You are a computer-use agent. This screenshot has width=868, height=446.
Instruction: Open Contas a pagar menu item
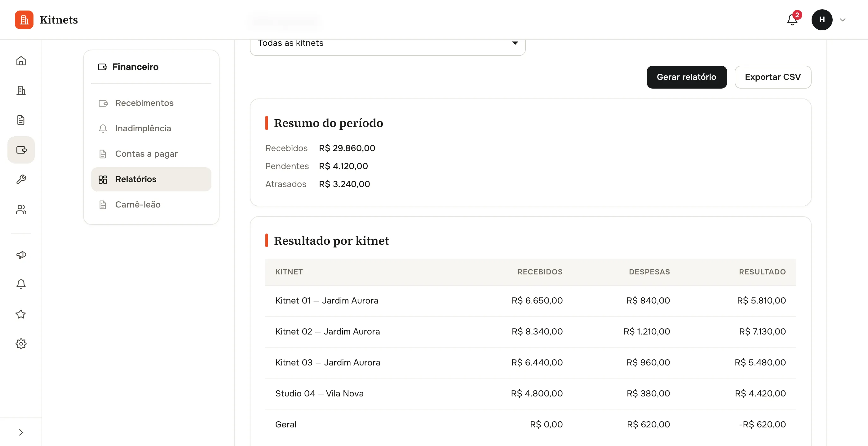pyautogui.click(x=151, y=154)
